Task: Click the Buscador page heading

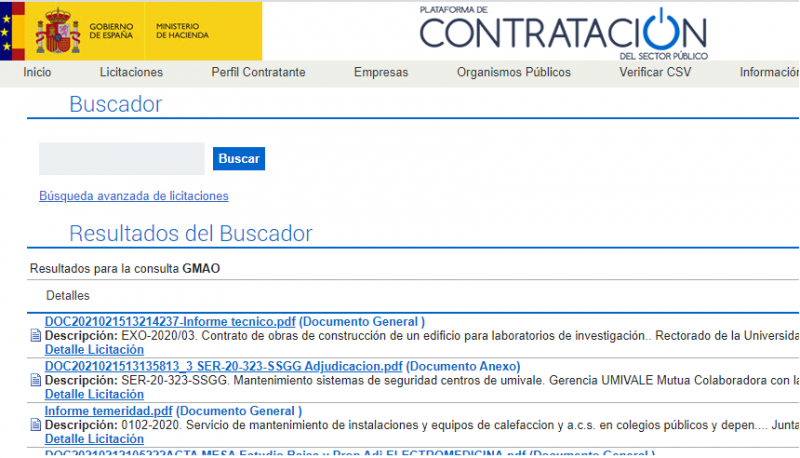Action: pyautogui.click(x=116, y=104)
